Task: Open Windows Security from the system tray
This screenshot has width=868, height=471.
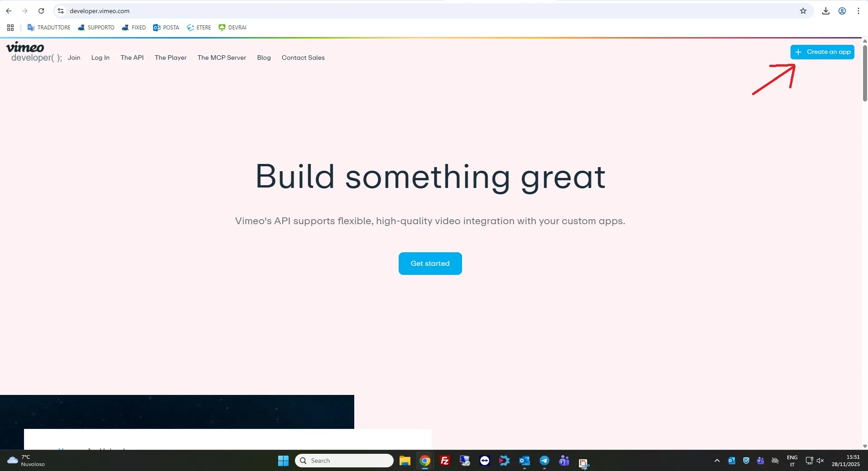Action: coord(746,461)
